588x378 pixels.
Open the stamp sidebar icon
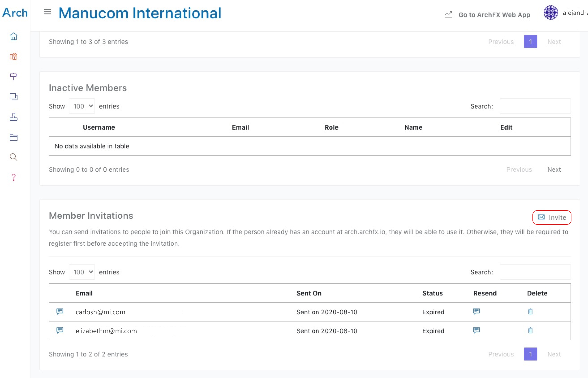13,117
